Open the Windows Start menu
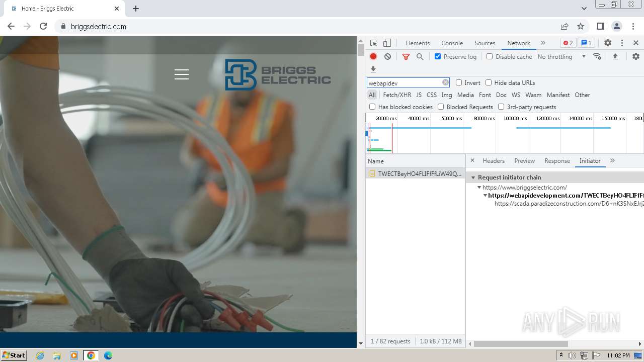 click(x=14, y=355)
